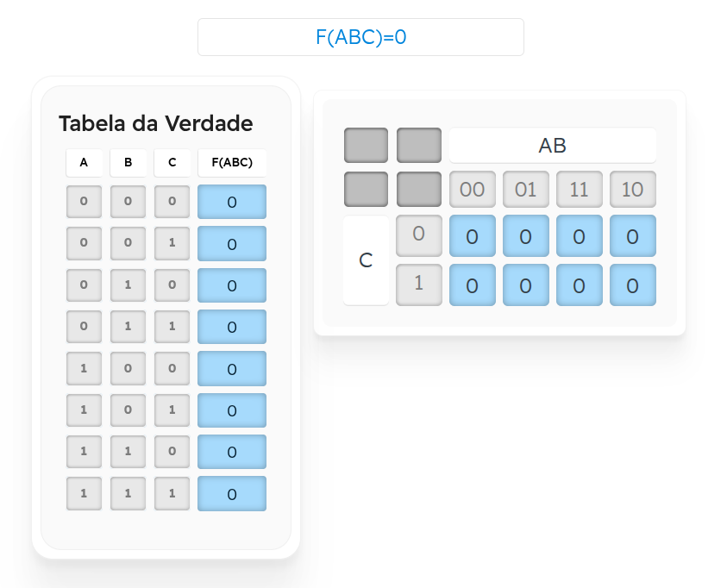Click the F(ABC)=0 expression field
This screenshot has width=727, height=588.
pyautogui.click(x=360, y=37)
